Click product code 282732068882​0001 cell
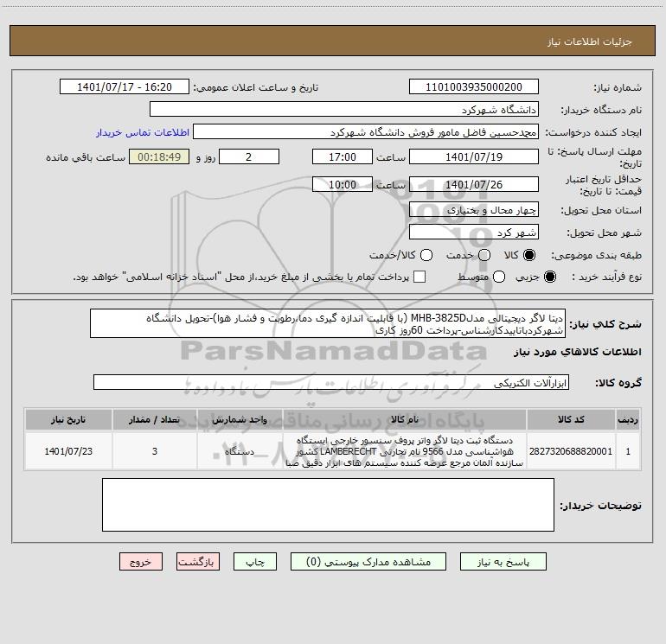 (571, 451)
